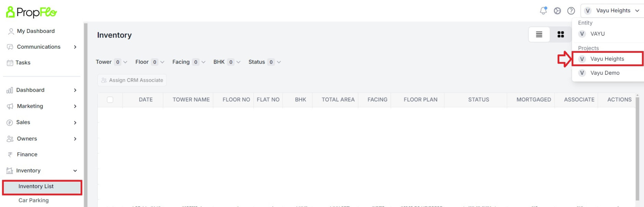Viewport: 644px width, 207px height.
Task: Click Assign CRM Associate button
Action: click(132, 80)
